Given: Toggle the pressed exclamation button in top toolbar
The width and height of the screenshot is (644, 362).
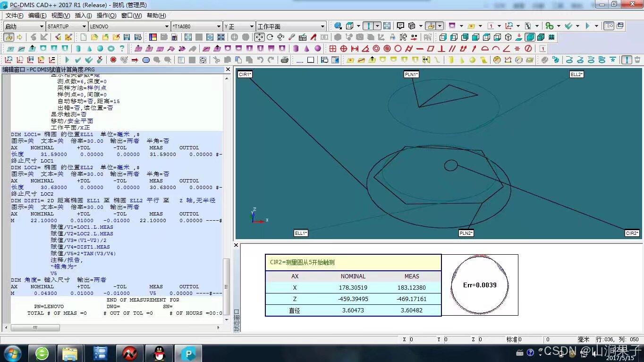Looking at the screenshot, I should [x=369, y=26].
